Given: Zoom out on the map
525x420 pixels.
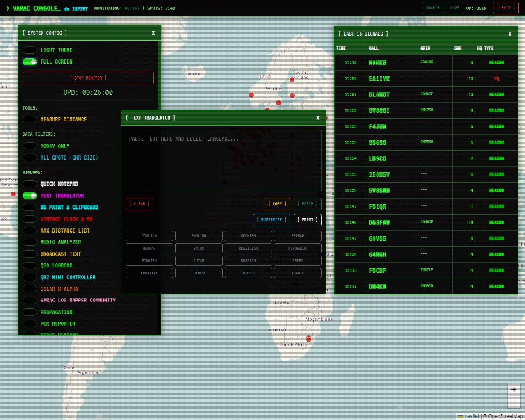Looking at the screenshot, I should tap(514, 402).
